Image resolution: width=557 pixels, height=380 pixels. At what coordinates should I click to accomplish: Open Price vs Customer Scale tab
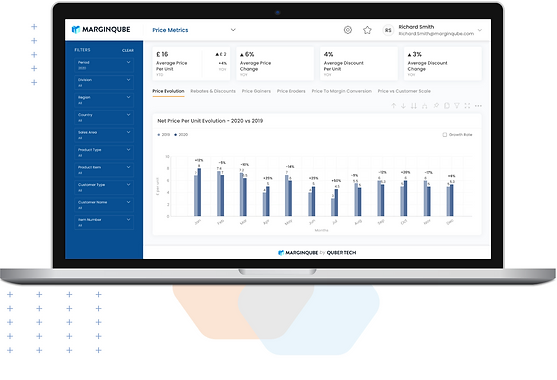click(404, 91)
